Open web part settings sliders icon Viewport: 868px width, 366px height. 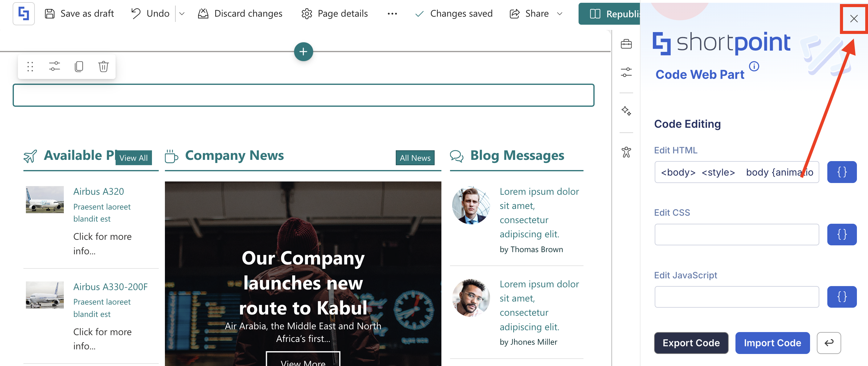(x=54, y=66)
